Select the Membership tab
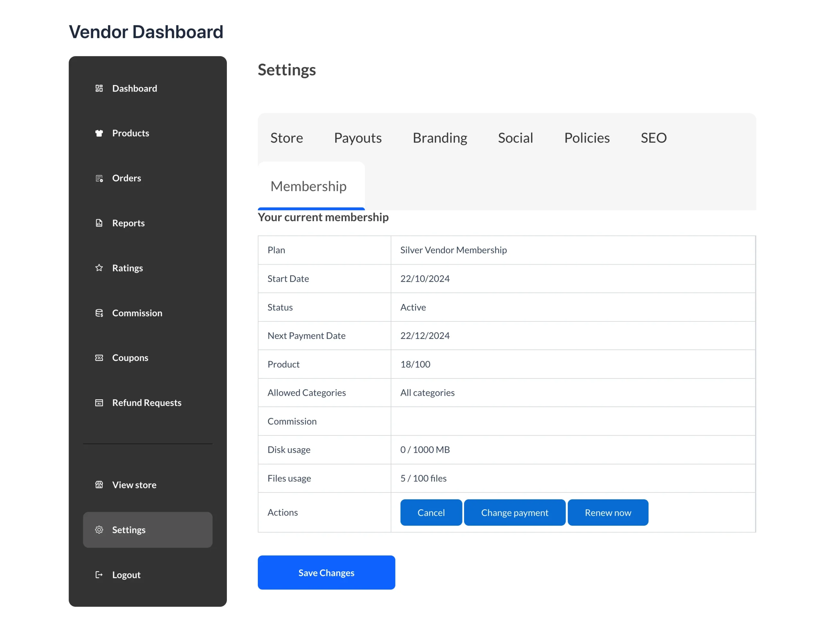 [311, 186]
